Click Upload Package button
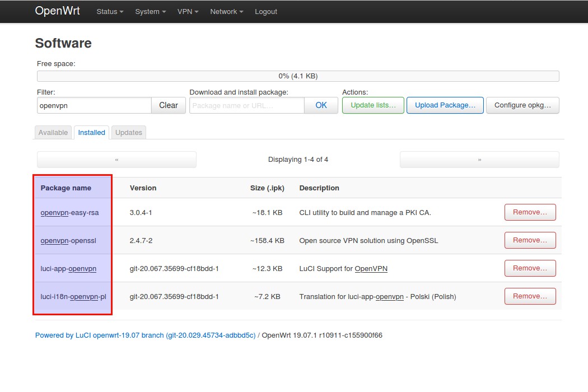This screenshot has height=392, width=588. click(445, 105)
